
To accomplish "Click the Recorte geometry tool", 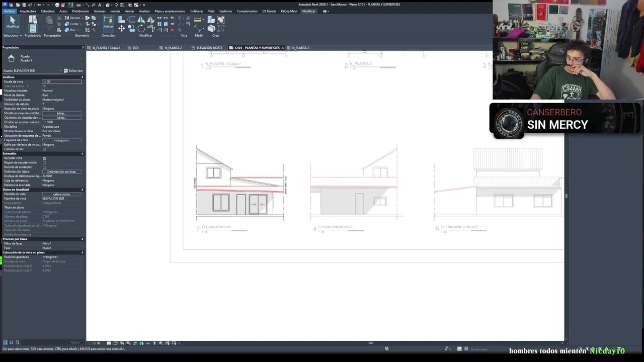I will 72,18.
